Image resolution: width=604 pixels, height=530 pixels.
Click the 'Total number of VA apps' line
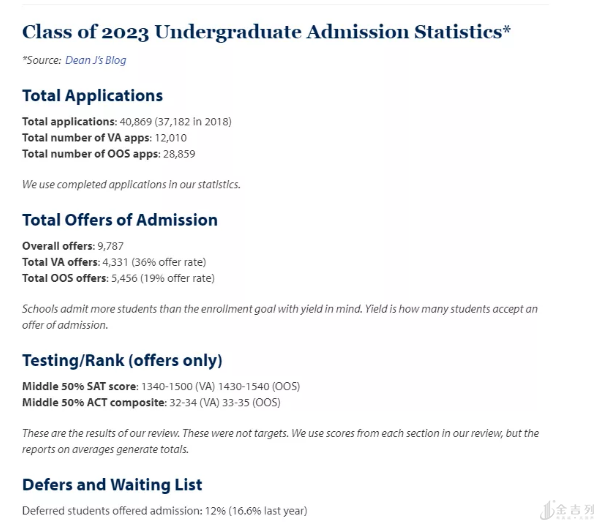point(104,138)
